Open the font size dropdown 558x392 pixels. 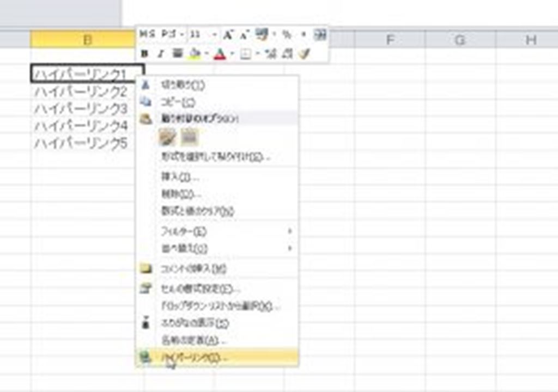tap(215, 35)
